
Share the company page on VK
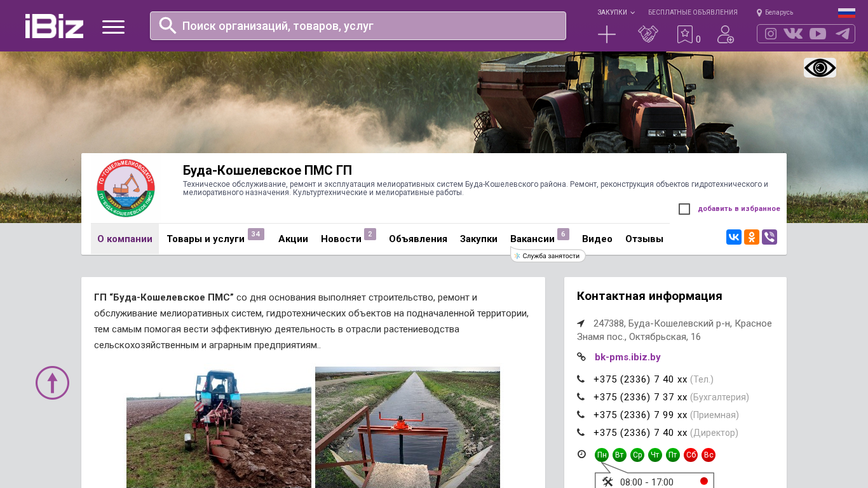coord(734,237)
